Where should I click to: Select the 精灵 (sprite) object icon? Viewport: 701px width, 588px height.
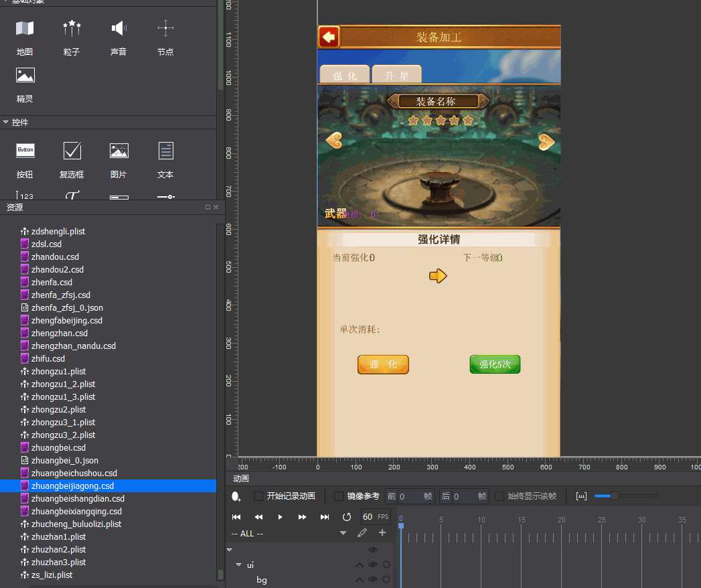(x=25, y=76)
